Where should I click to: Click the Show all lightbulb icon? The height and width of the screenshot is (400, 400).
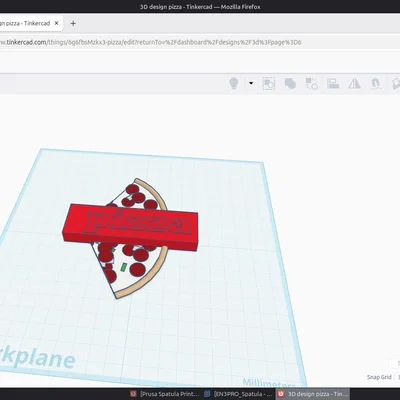click(x=234, y=83)
